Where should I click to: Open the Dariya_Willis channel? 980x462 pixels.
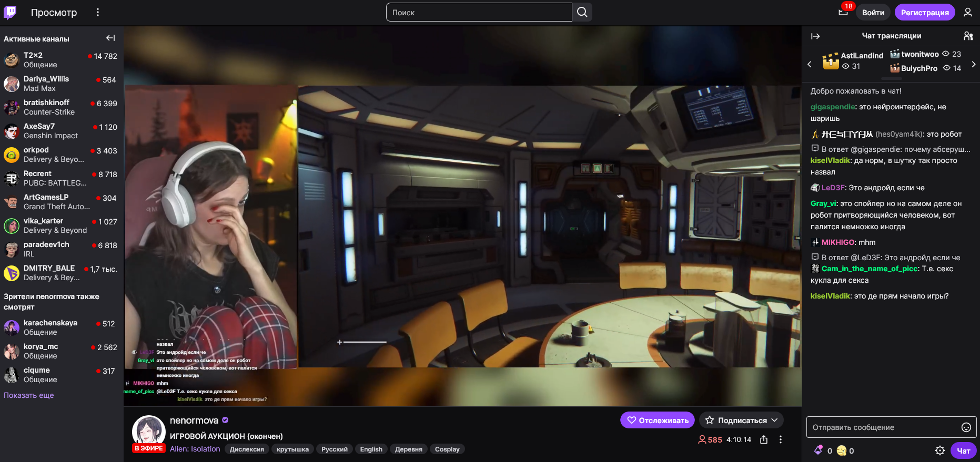point(62,84)
